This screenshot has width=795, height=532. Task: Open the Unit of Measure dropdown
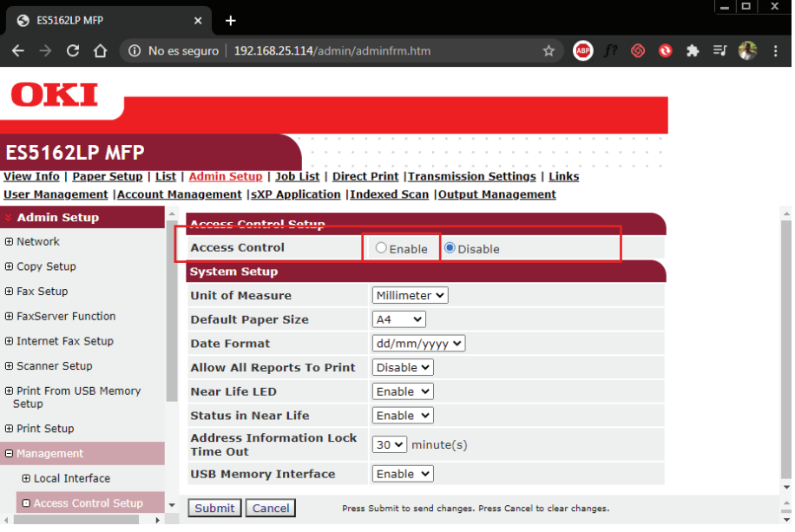click(410, 296)
